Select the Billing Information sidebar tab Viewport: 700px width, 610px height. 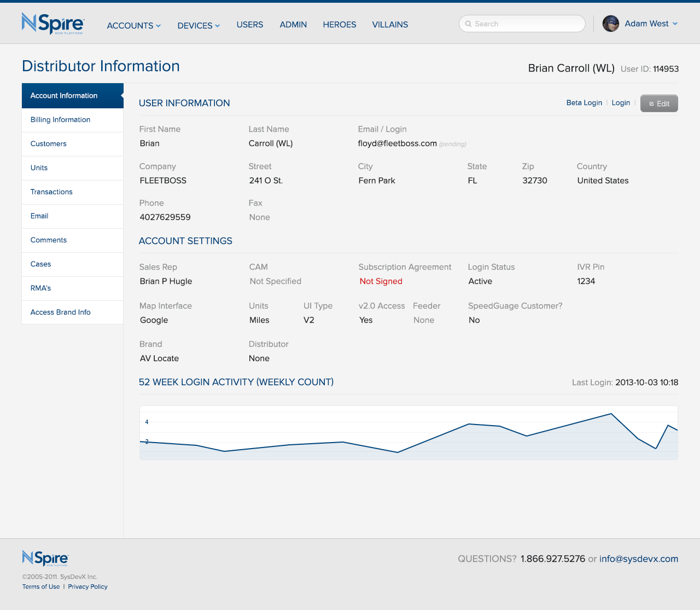(x=60, y=120)
